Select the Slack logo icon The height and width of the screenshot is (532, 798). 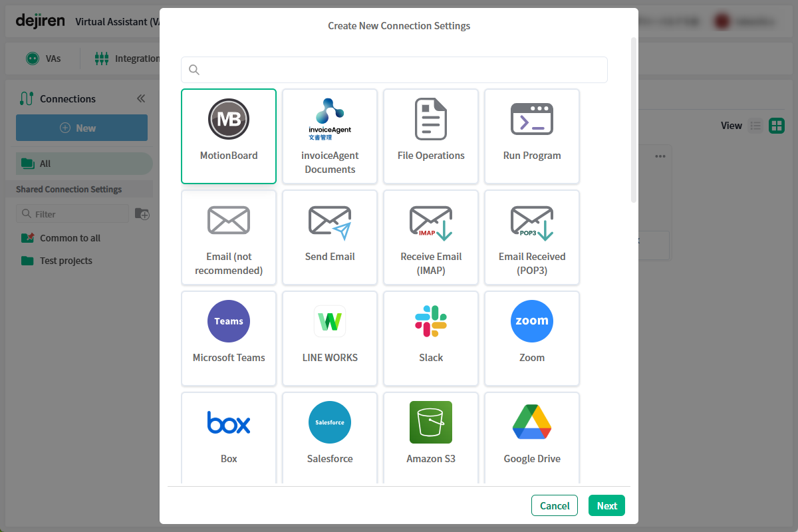click(x=431, y=321)
